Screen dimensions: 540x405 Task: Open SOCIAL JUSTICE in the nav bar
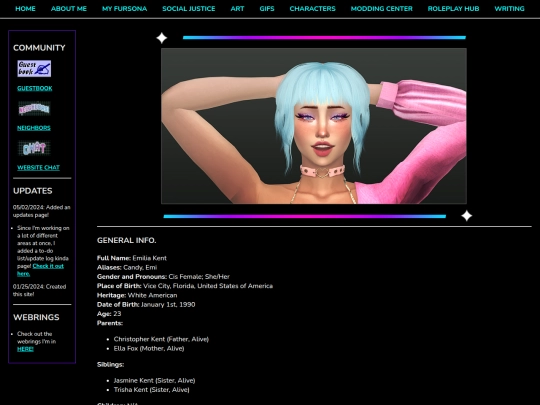point(189,9)
